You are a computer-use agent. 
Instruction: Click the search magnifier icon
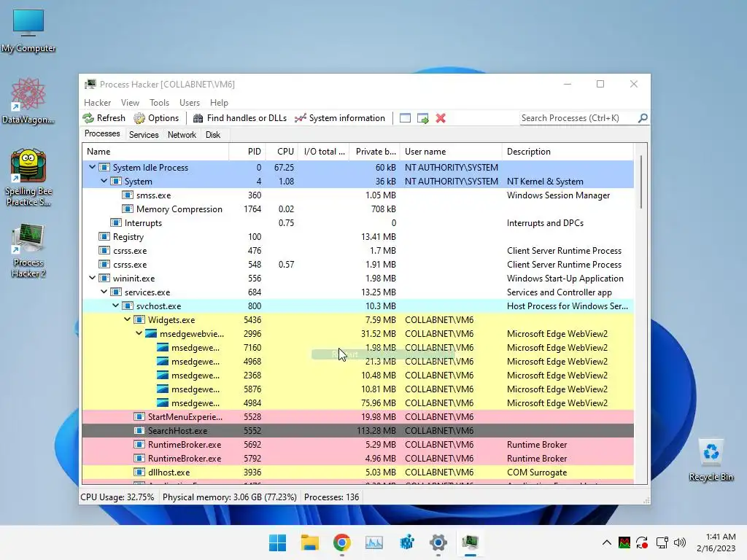(643, 117)
